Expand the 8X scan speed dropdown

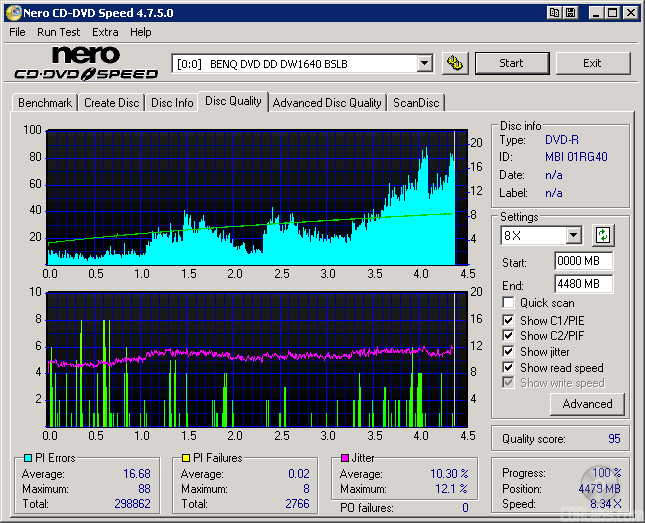click(x=573, y=236)
